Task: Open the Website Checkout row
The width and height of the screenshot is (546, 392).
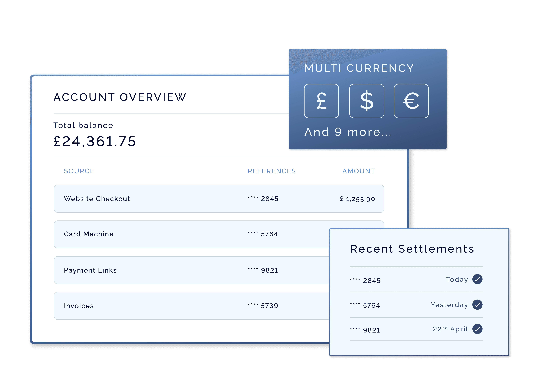Action: [97, 199]
